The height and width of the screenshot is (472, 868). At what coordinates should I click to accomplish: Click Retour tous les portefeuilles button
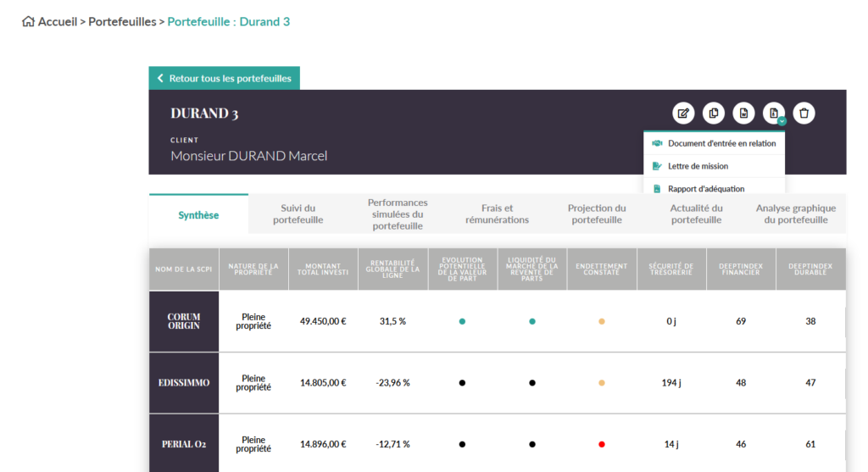225,78
